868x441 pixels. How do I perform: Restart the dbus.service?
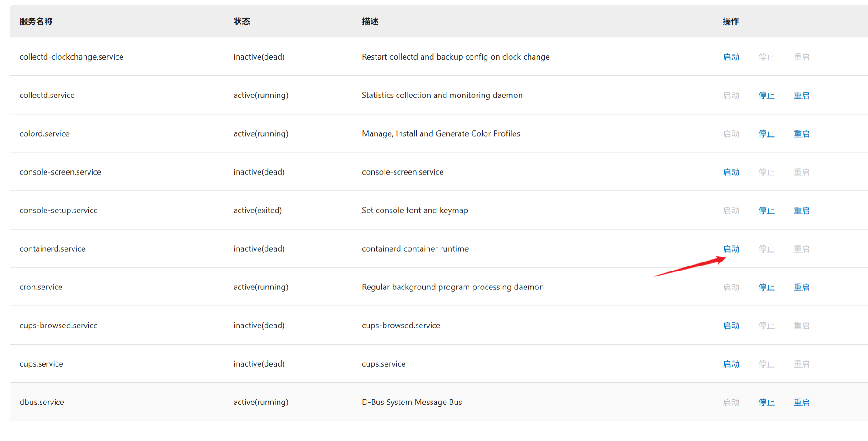pos(801,402)
